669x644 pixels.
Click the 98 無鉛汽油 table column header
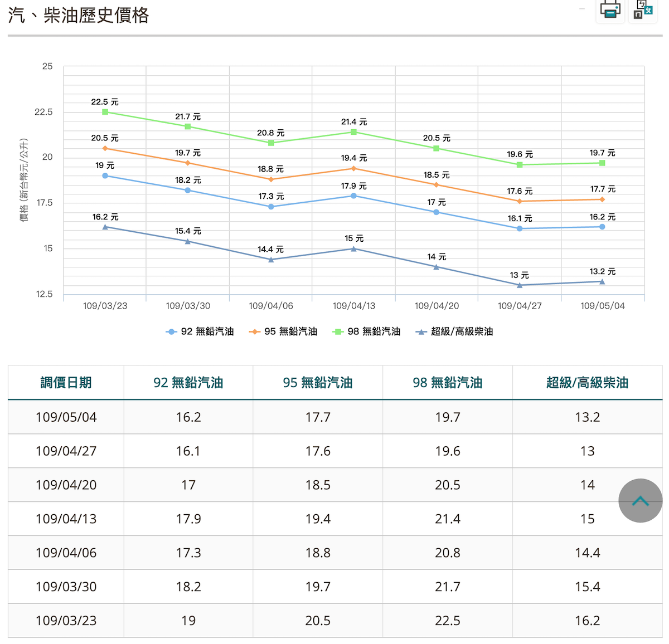tap(447, 383)
